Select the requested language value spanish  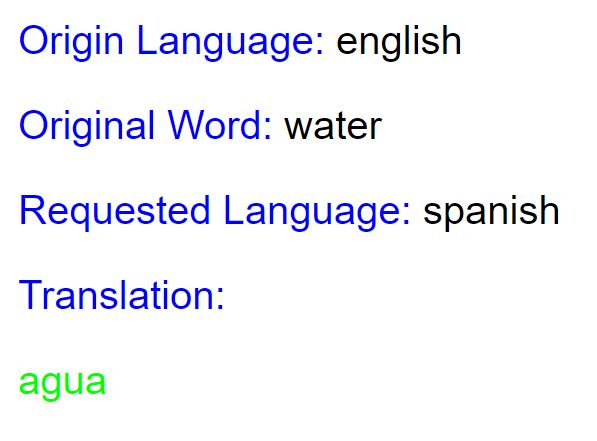pyautogui.click(x=491, y=212)
